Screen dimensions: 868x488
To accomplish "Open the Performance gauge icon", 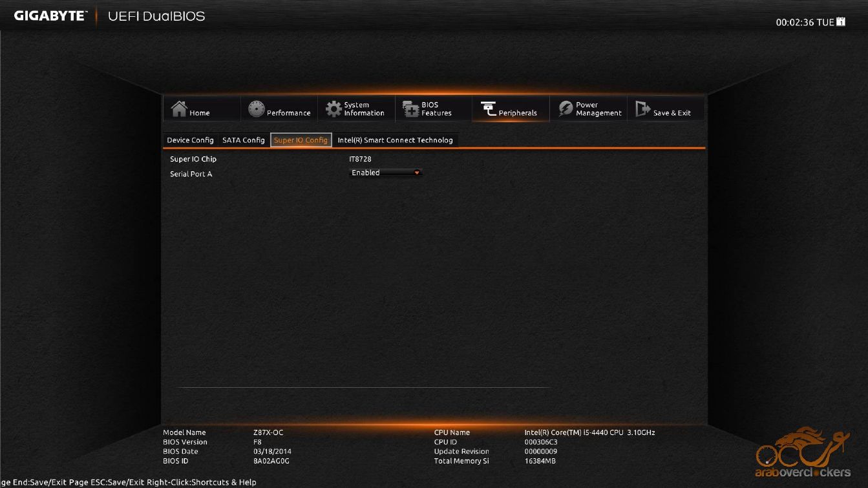I will pyautogui.click(x=257, y=109).
